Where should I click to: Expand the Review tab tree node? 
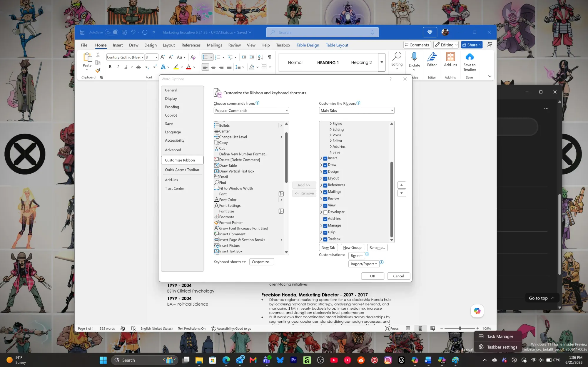point(321,199)
